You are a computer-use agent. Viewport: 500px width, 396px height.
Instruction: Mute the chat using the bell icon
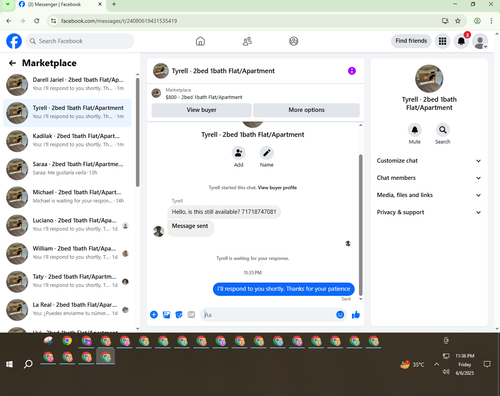[x=415, y=130]
